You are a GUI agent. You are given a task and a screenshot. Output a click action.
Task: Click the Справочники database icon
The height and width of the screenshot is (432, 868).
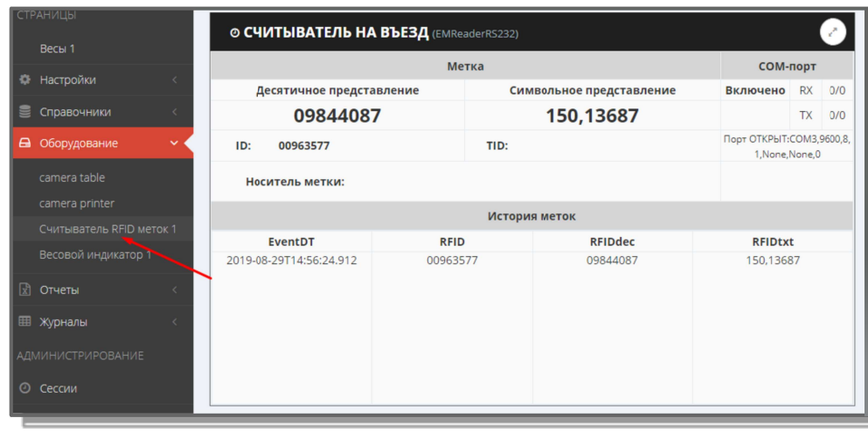point(24,112)
